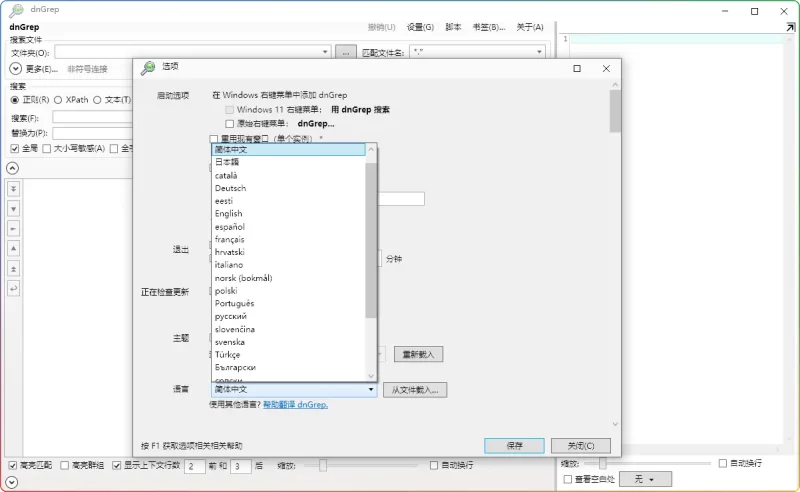
Task: Choose Български from the language list
Action: coord(288,367)
